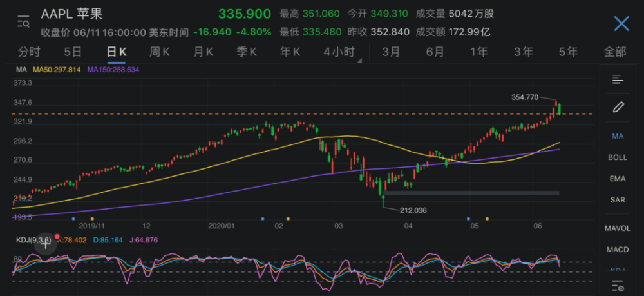
Task: Switch sub-chart to MAVOL indicator
Action: pos(618,228)
